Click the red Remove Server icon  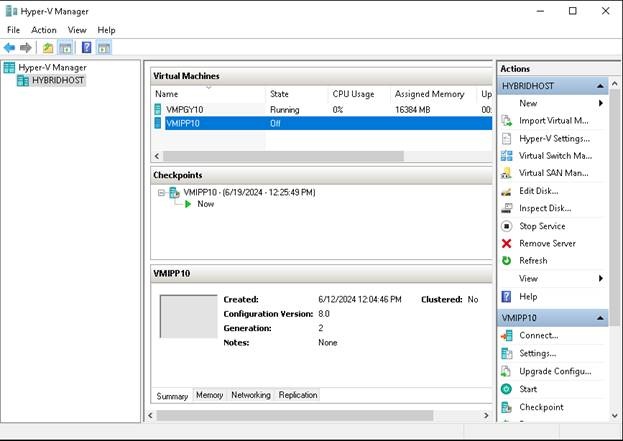tap(507, 244)
